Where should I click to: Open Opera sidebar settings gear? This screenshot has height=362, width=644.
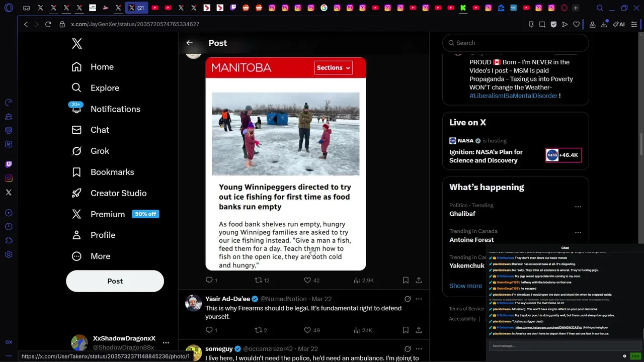click(x=9, y=254)
